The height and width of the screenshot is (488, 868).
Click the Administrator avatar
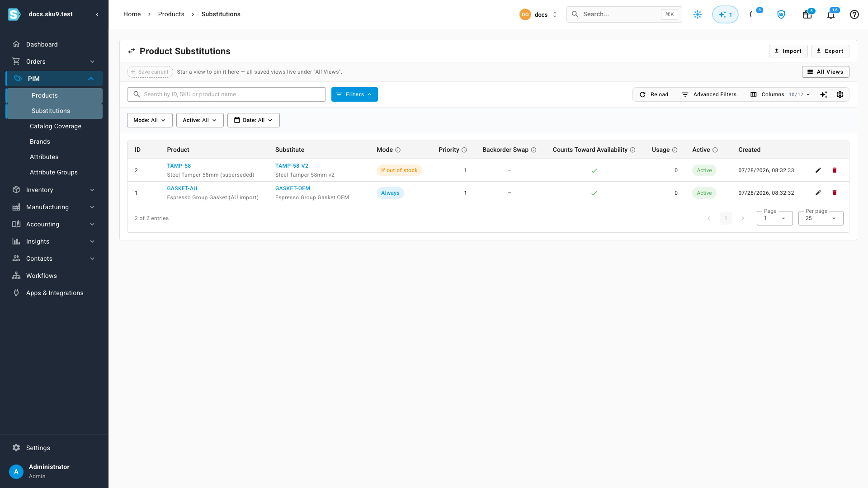coord(16,471)
